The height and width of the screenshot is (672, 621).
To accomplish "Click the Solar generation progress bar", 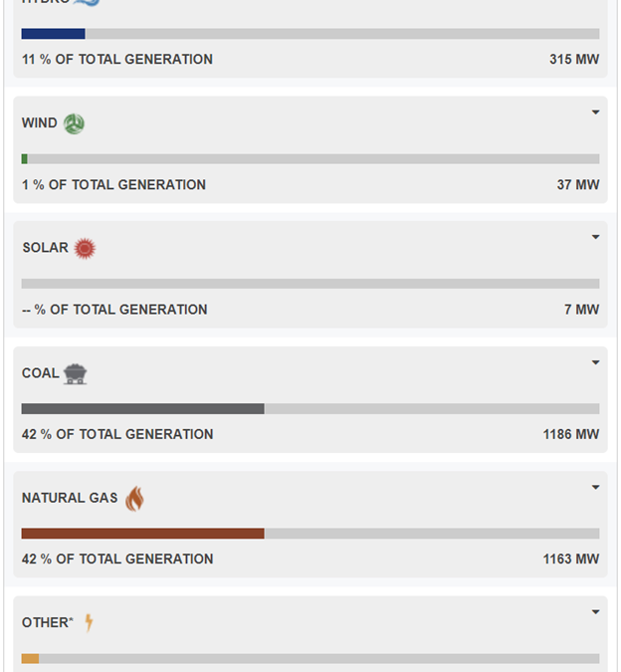I will pyautogui.click(x=310, y=284).
